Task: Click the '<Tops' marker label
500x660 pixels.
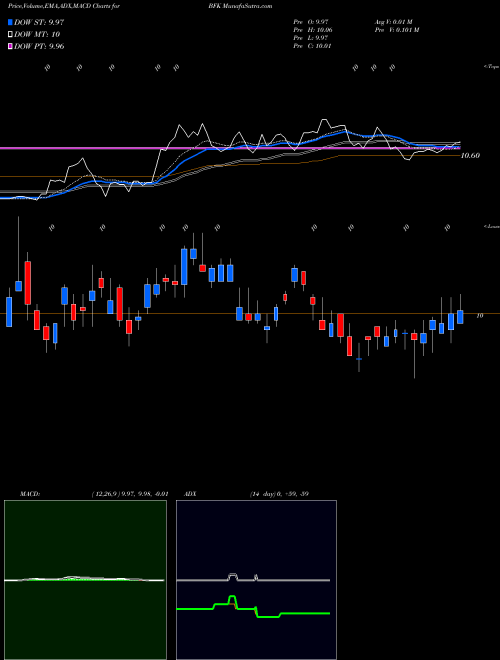Action: 491,67
